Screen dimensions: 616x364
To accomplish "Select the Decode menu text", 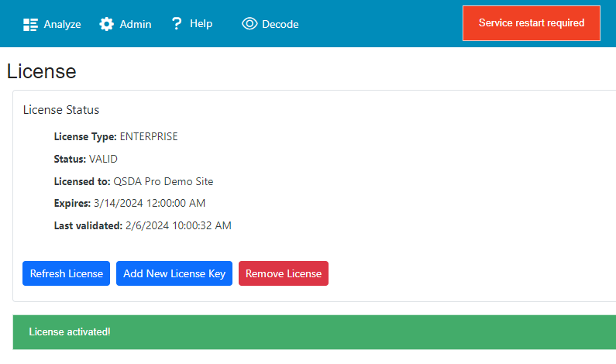I will pyautogui.click(x=280, y=24).
